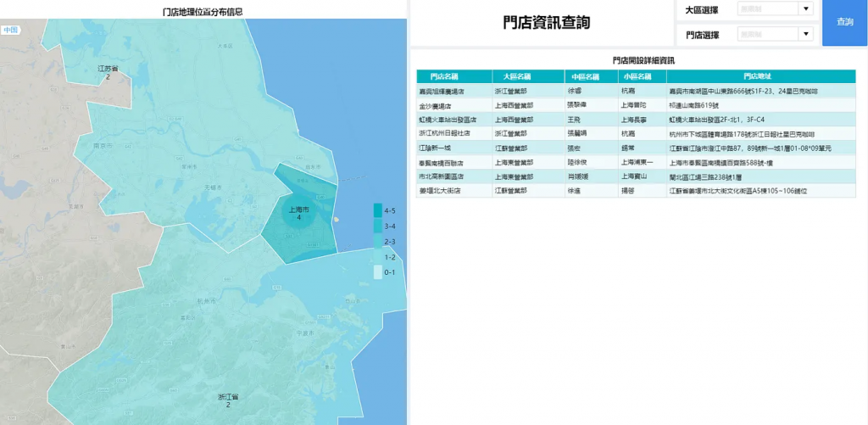Image resolution: width=868 pixels, height=425 pixels.
Task: Click the 中国 breadcrumb label on map
Action: point(10,30)
